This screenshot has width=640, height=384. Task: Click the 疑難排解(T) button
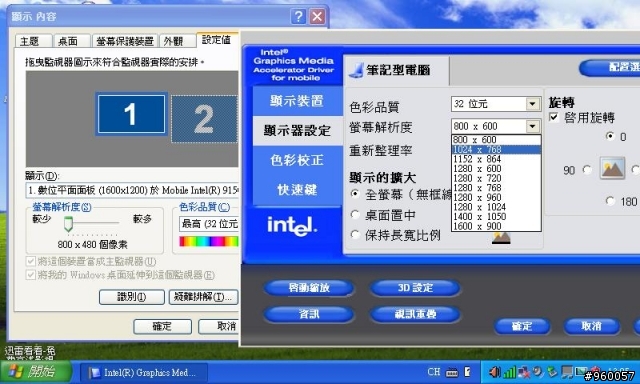(x=203, y=297)
